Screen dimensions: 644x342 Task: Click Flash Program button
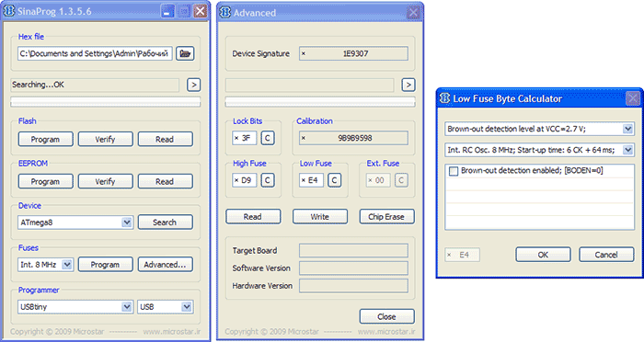(x=46, y=139)
